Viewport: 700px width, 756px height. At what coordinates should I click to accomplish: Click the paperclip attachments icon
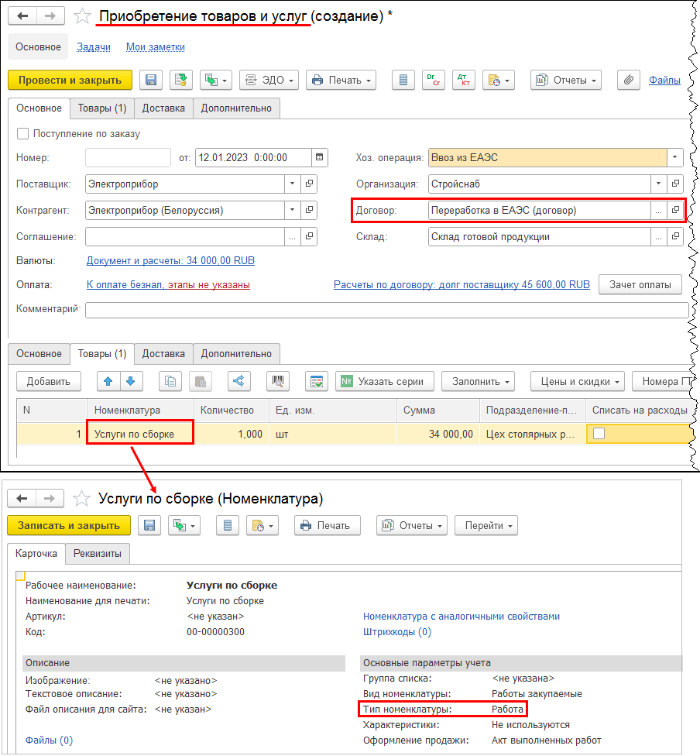628,80
